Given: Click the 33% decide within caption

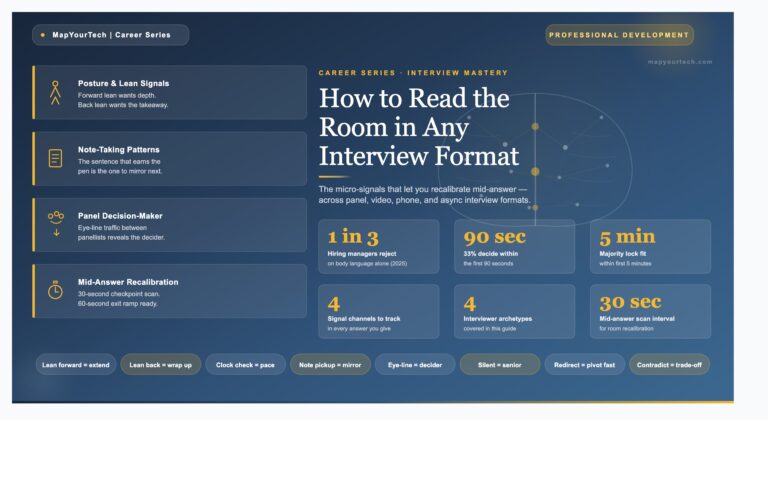Looking at the screenshot, I should (491, 254).
